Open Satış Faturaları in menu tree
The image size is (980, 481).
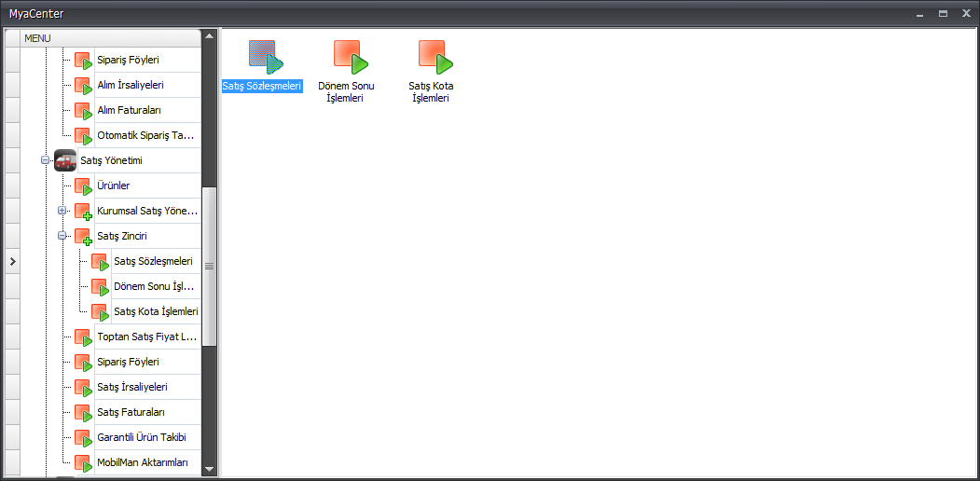(146, 412)
